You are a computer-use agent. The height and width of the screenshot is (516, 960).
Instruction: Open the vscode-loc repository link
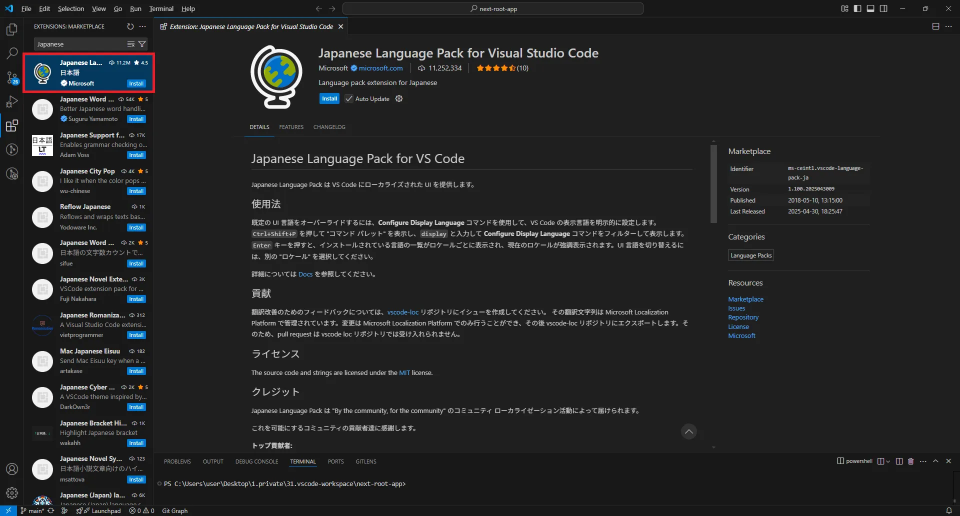click(403, 312)
